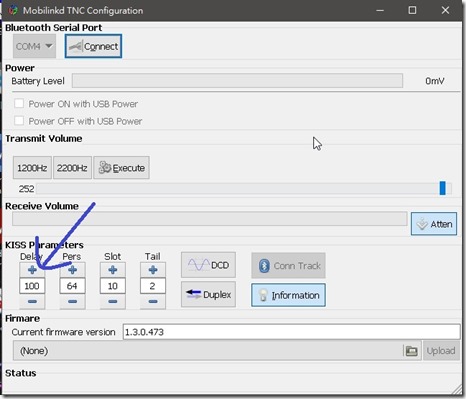Decrease Slot with the minus icon
Screen dimensions: 466x399
point(113,302)
